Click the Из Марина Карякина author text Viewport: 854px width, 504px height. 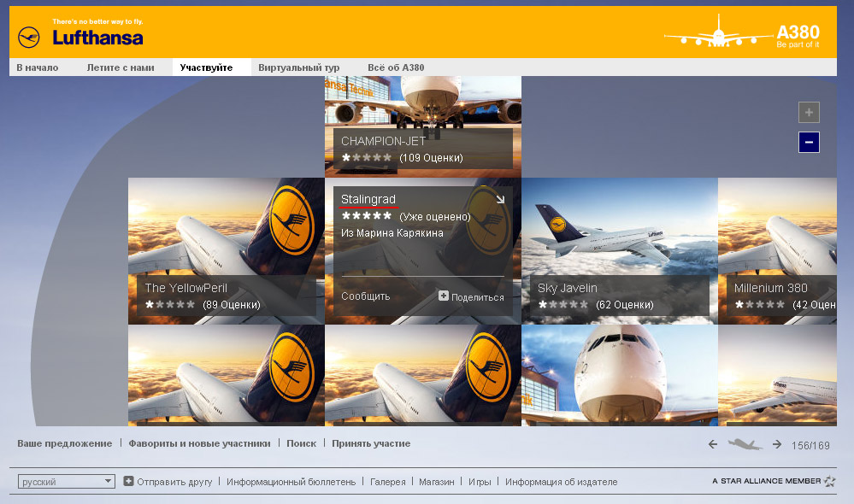tap(392, 233)
